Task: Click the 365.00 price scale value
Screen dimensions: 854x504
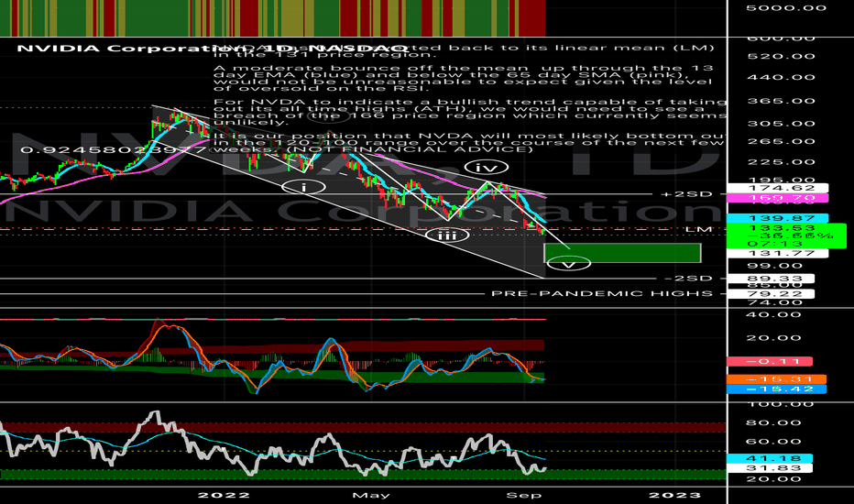Action: [781, 102]
